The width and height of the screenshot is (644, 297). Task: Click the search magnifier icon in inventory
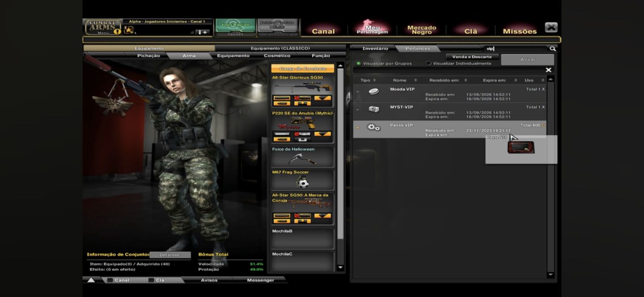pyautogui.click(x=553, y=49)
